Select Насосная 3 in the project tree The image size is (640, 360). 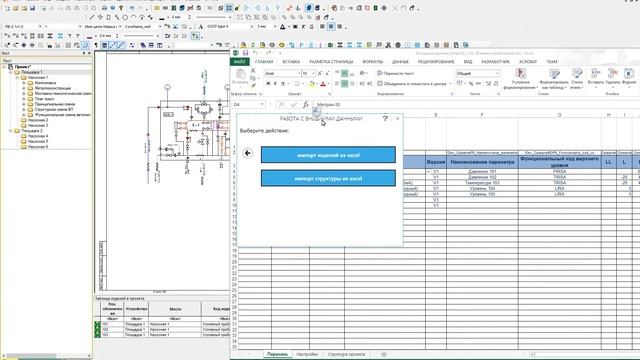pos(38,125)
